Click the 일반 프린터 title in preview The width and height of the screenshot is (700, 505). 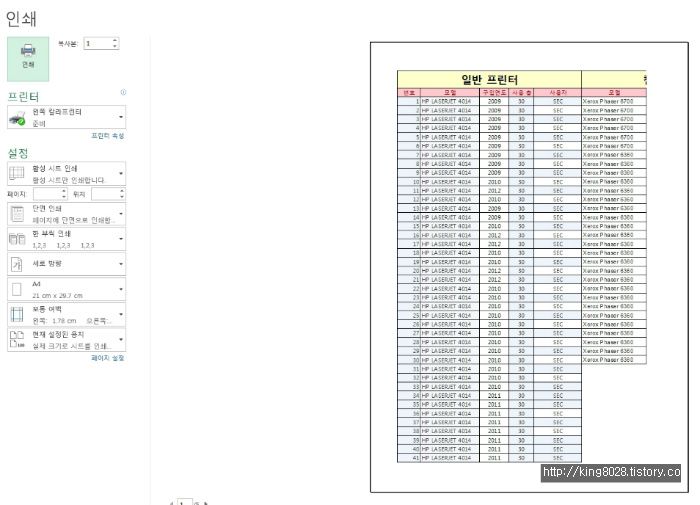pos(489,79)
